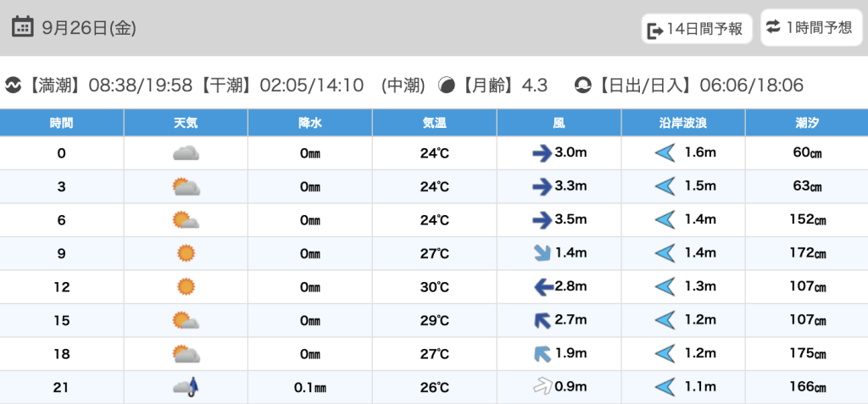Switch to 1時間予想 view

[x=810, y=27]
